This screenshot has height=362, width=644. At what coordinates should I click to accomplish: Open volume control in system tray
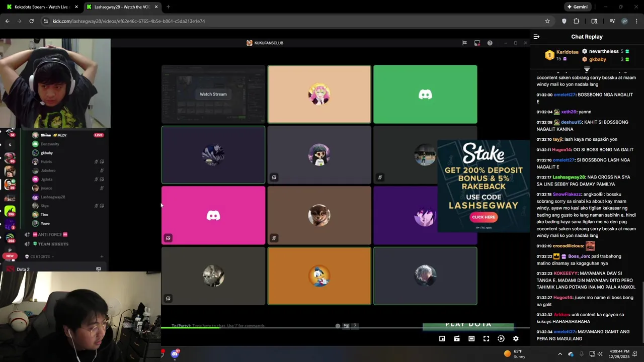600,354
